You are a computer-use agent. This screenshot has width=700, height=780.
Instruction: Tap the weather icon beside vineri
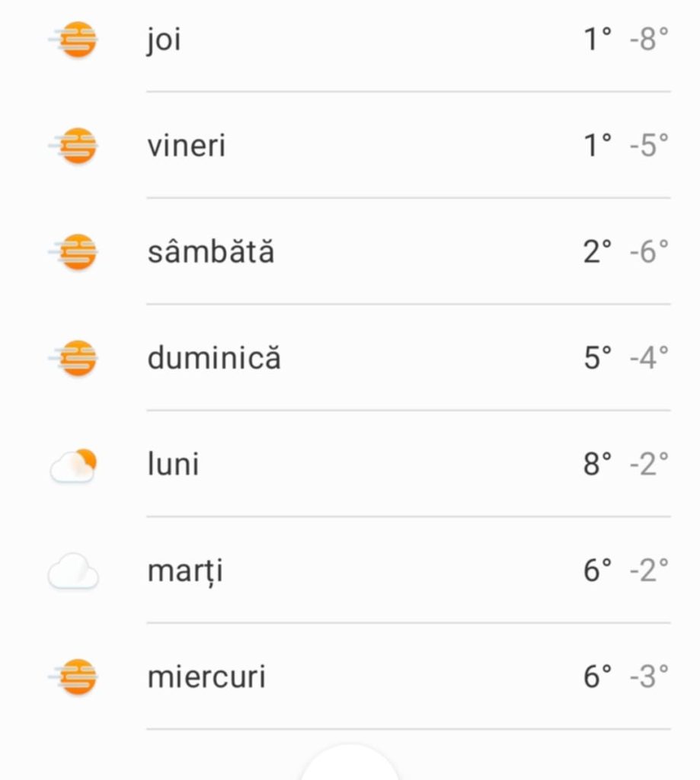(x=75, y=145)
